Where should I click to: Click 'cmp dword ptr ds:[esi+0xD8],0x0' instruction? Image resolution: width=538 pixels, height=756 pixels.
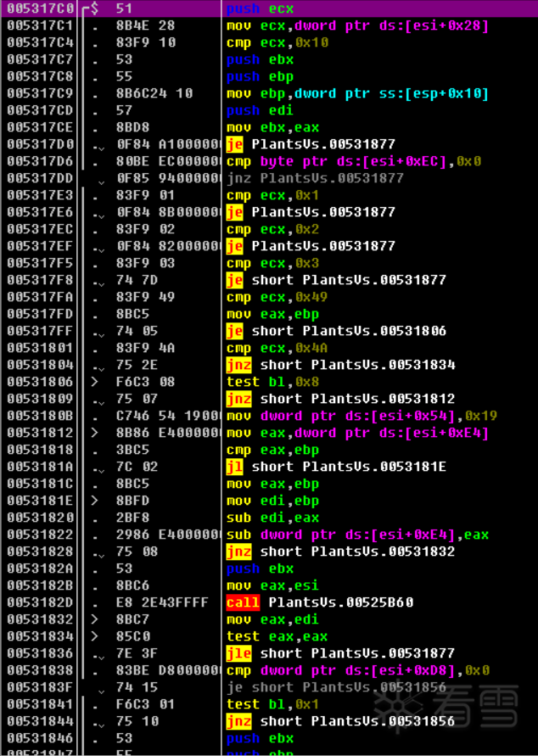click(358, 670)
